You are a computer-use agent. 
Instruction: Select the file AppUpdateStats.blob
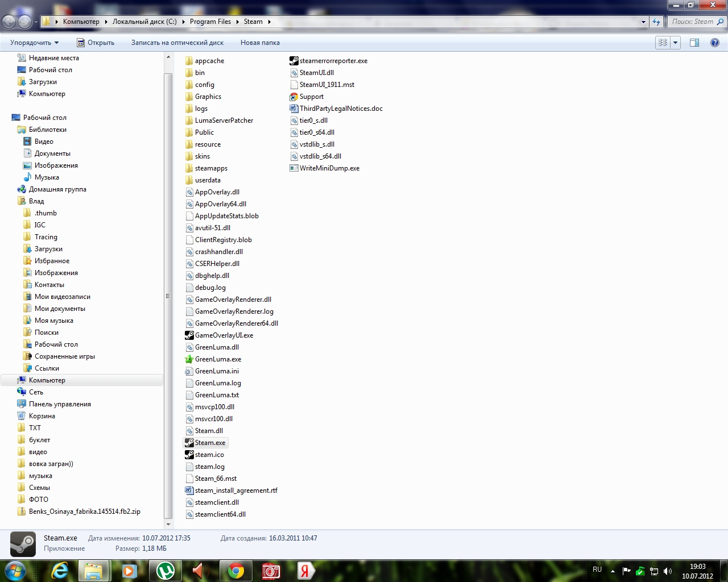tap(222, 216)
